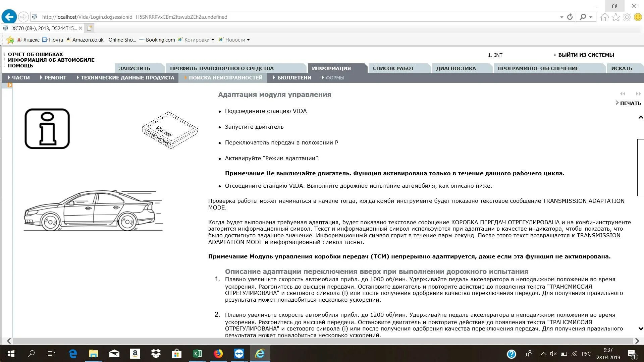This screenshot has width=644, height=362.
Task: Click the smiley feedback icon
Action: (638, 17)
